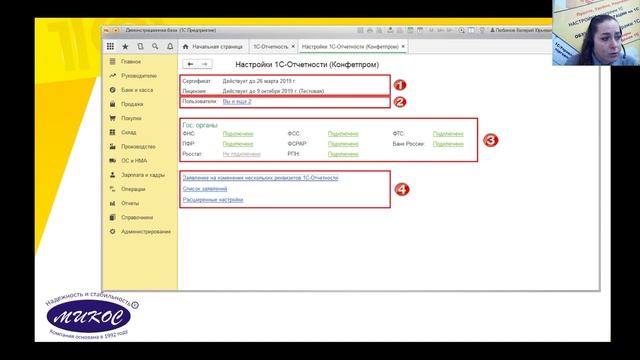Screen dimensions: 640x360
Task: Click ФСРАР 'Подключено' link
Action: [343, 144]
